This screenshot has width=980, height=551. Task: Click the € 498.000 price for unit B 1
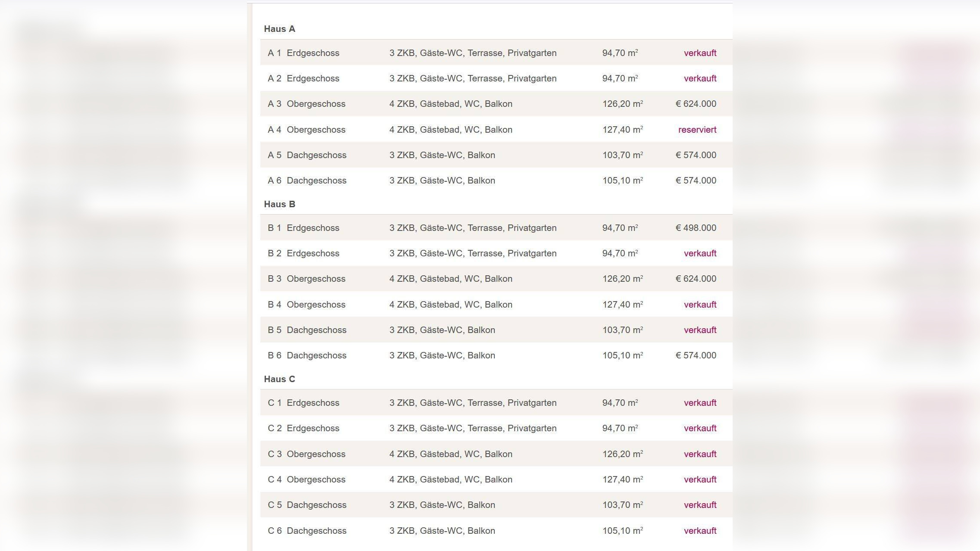point(696,228)
